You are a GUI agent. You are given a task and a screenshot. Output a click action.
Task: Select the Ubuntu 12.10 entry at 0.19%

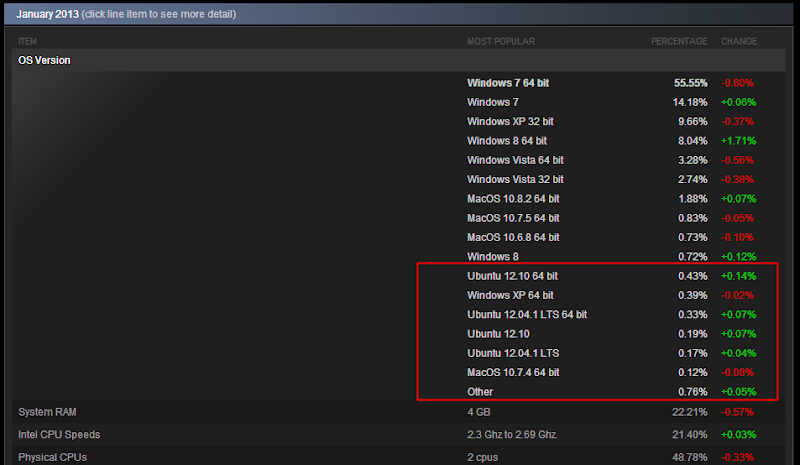tap(498, 334)
